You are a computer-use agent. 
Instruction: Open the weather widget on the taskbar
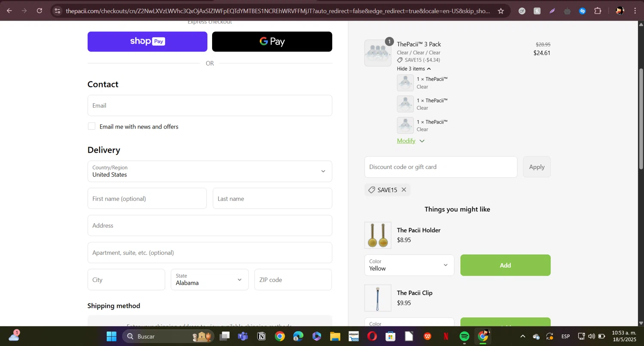click(x=14, y=336)
